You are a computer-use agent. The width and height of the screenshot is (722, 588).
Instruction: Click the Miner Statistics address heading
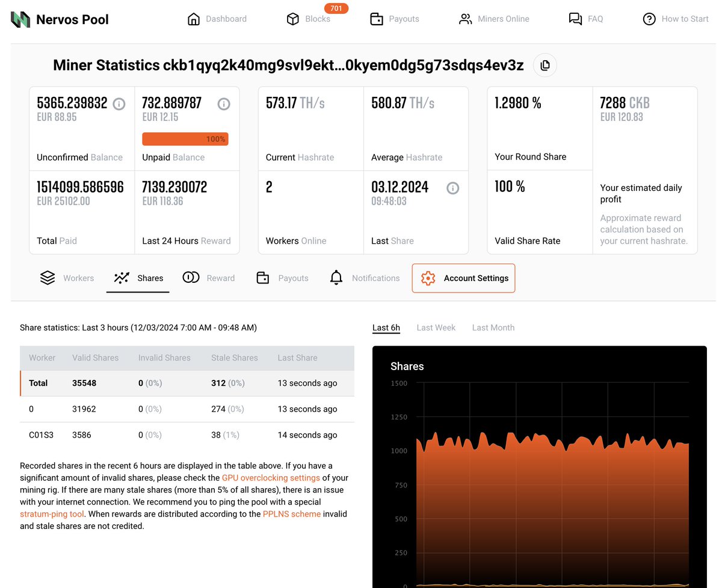pyautogui.click(x=288, y=65)
